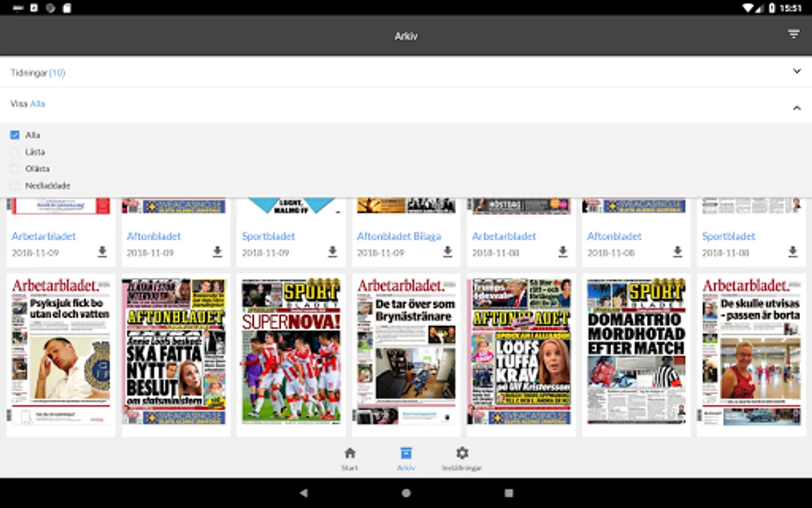
Task: Click the date 2018-11-08 under Sportbladet
Action: coord(725,253)
